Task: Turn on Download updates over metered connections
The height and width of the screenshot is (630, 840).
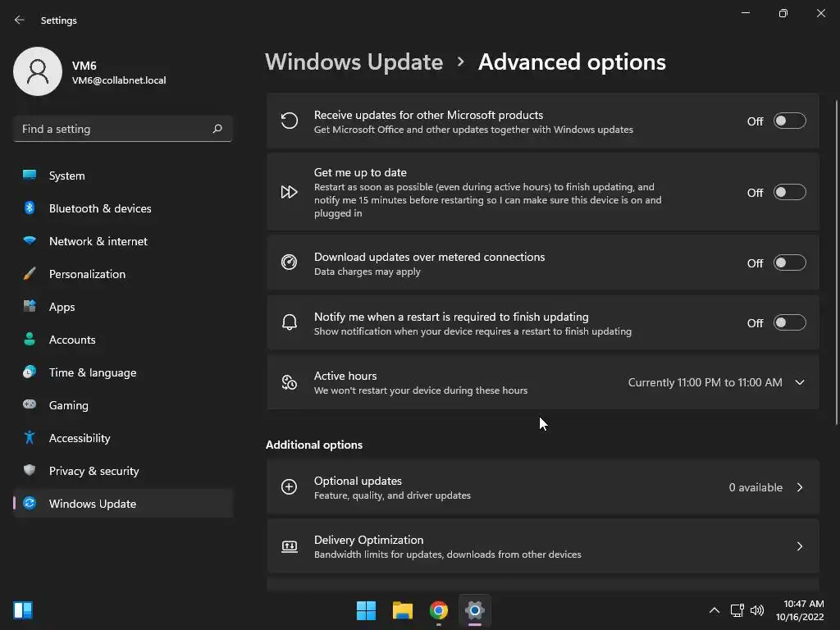Action: click(790, 263)
